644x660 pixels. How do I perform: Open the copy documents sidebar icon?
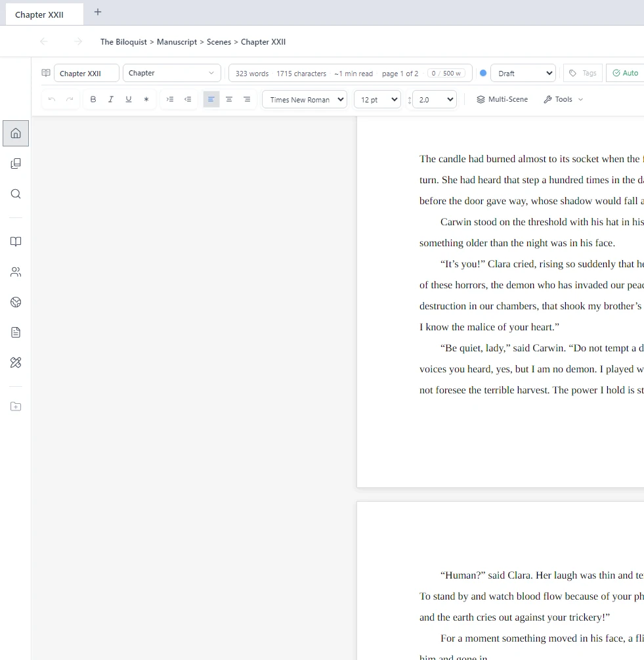[x=16, y=164]
